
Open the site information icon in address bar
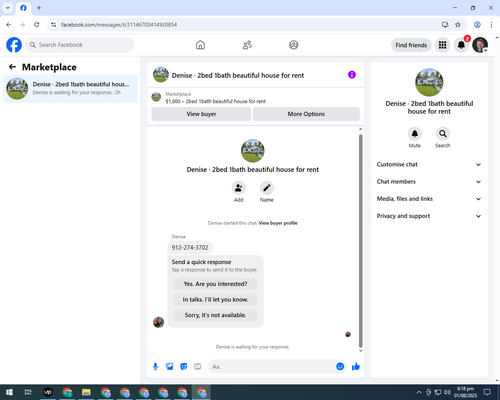pos(53,25)
